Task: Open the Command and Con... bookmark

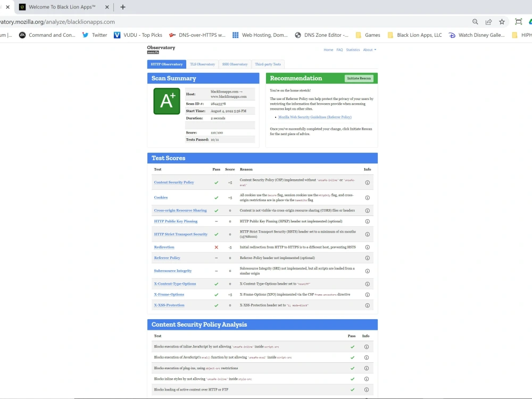Action: pyautogui.click(x=47, y=35)
